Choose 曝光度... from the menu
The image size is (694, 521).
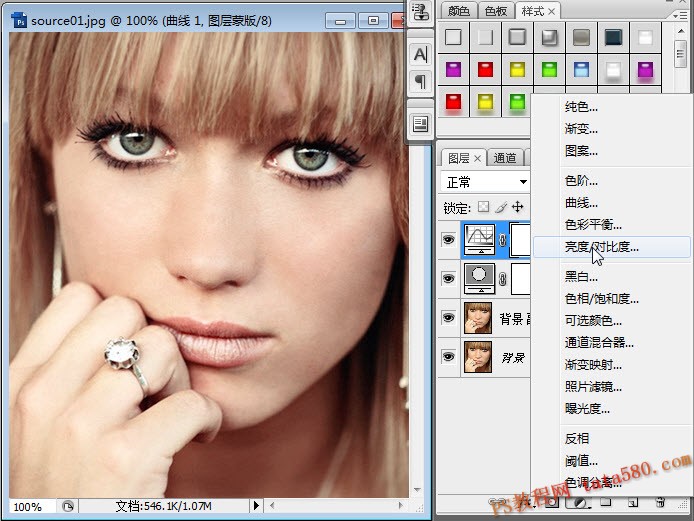click(x=612, y=409)
